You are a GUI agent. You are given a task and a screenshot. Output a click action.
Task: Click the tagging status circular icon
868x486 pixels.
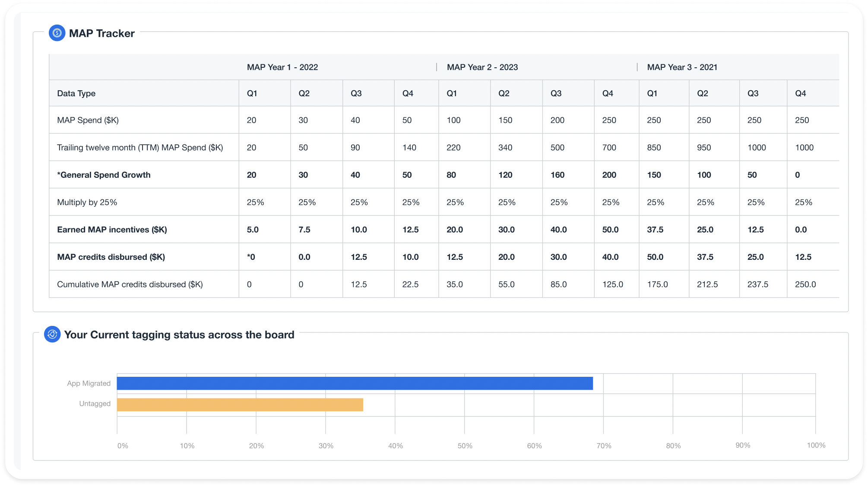pos(52,335)
